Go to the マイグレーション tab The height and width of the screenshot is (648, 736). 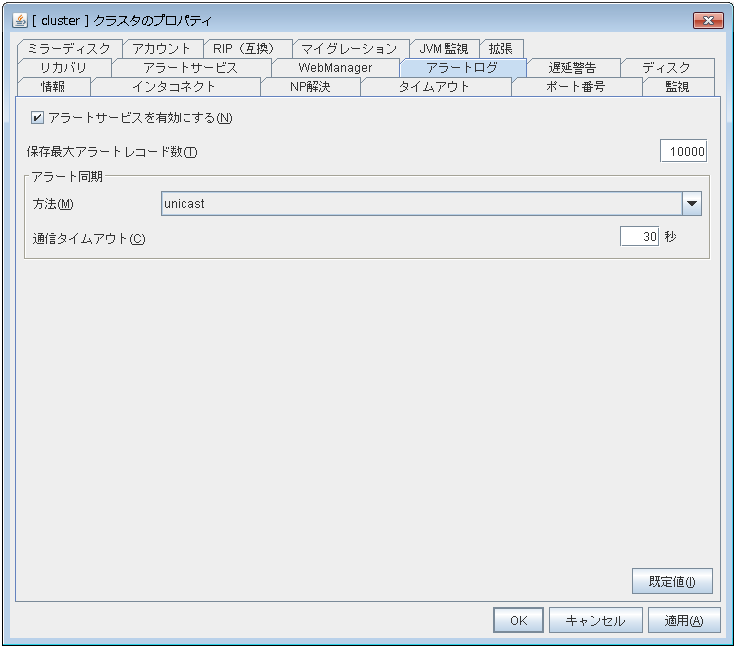click(350, 48)
